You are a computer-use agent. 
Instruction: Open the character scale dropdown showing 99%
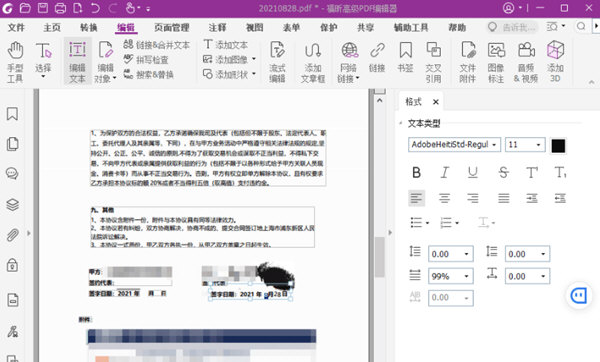click(450, 276)
